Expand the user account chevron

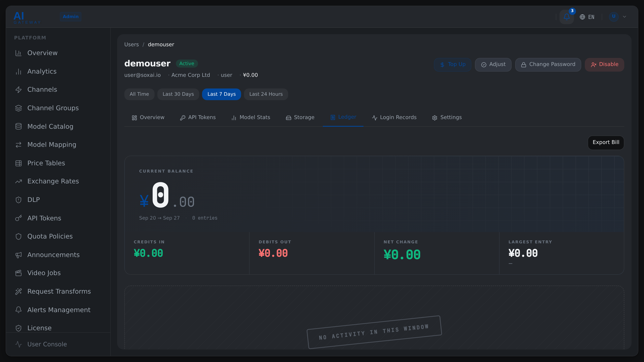click(624, 17)
